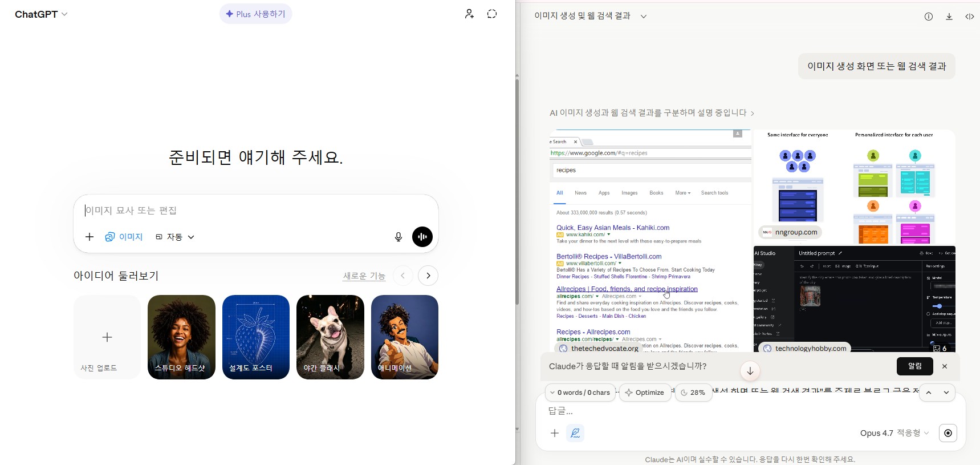Click the plus attach icon in ChatGPT composer
The image size is (980, 465).
tap(90, 237)
